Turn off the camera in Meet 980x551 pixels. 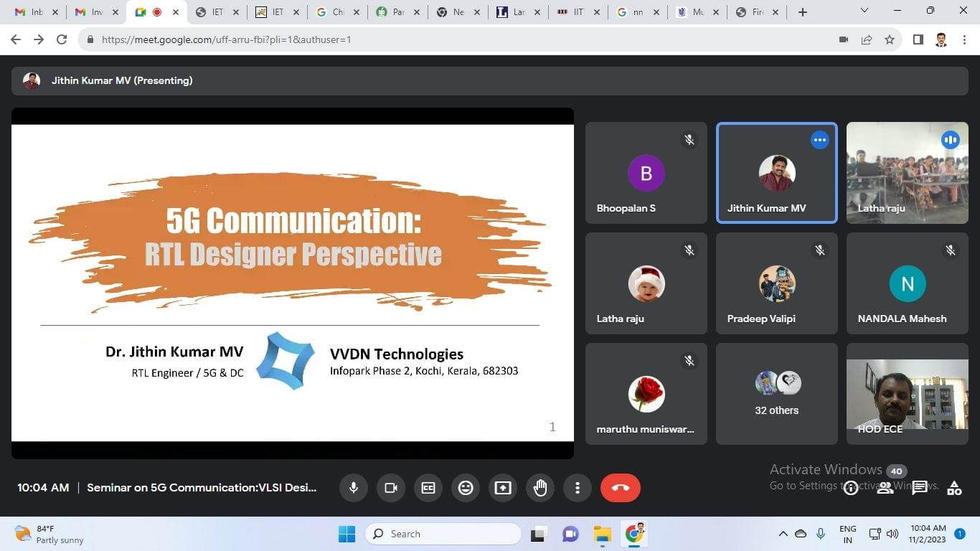391,488
